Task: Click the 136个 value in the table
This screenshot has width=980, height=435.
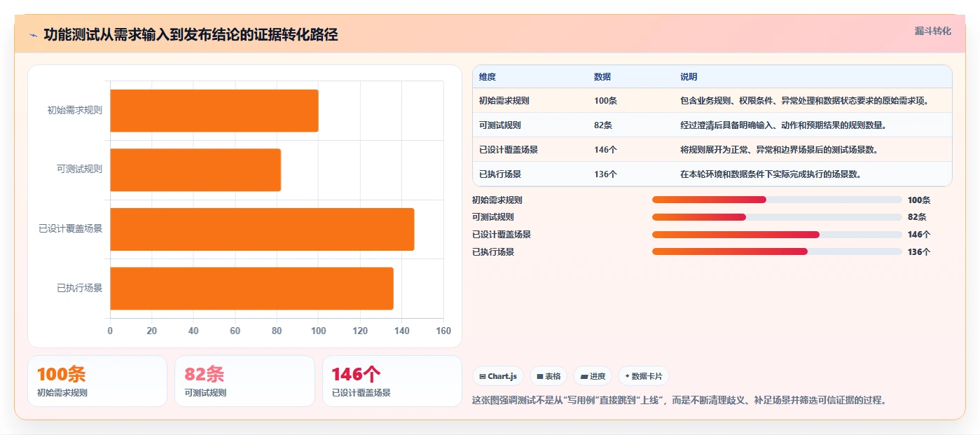Action: 605,174
